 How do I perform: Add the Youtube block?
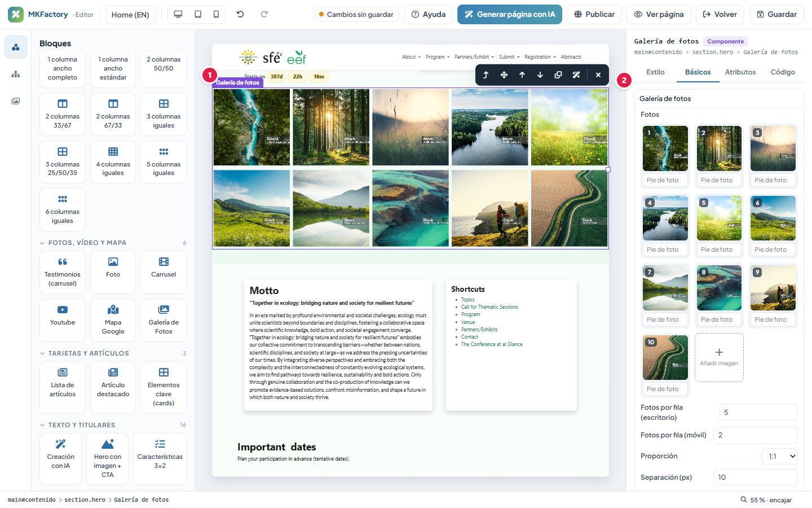63,320
